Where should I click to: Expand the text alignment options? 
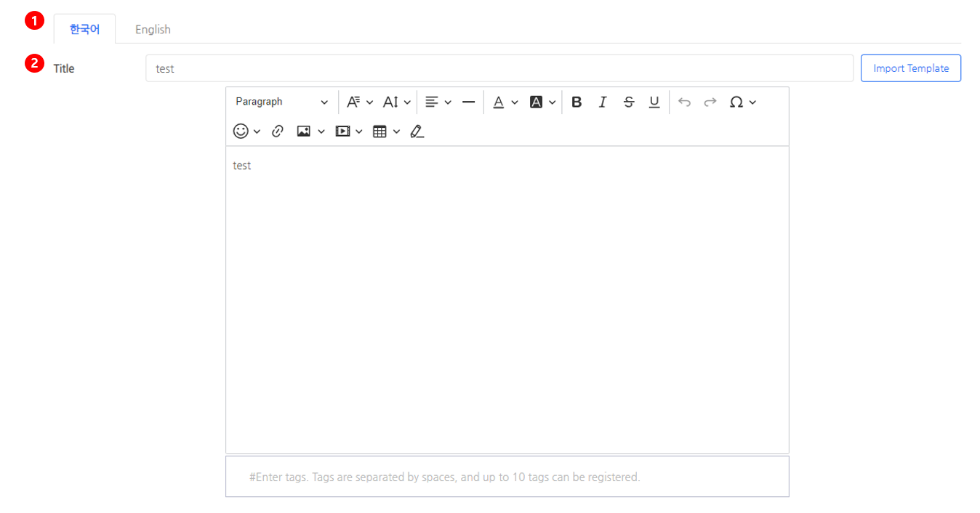[438, 102]
